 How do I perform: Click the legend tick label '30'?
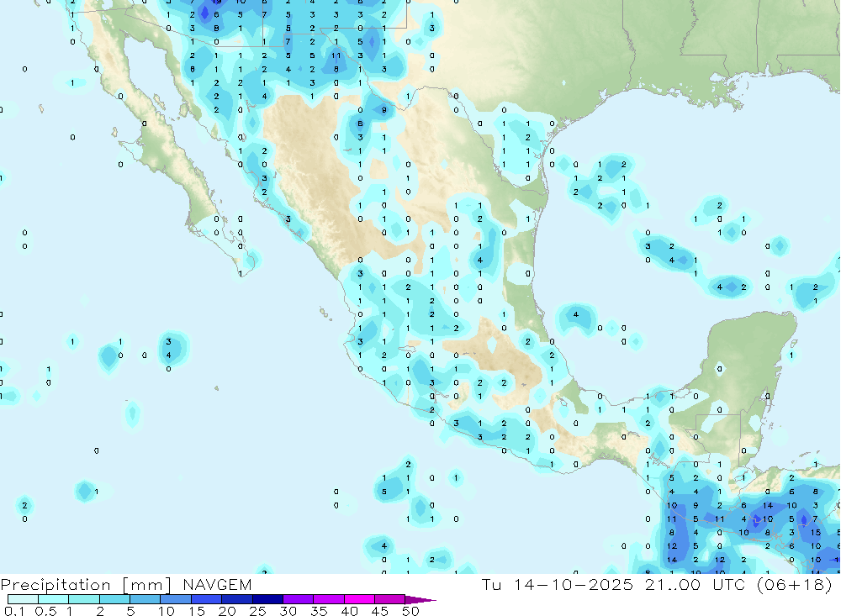pyautogui.click(x=288, y=611)
